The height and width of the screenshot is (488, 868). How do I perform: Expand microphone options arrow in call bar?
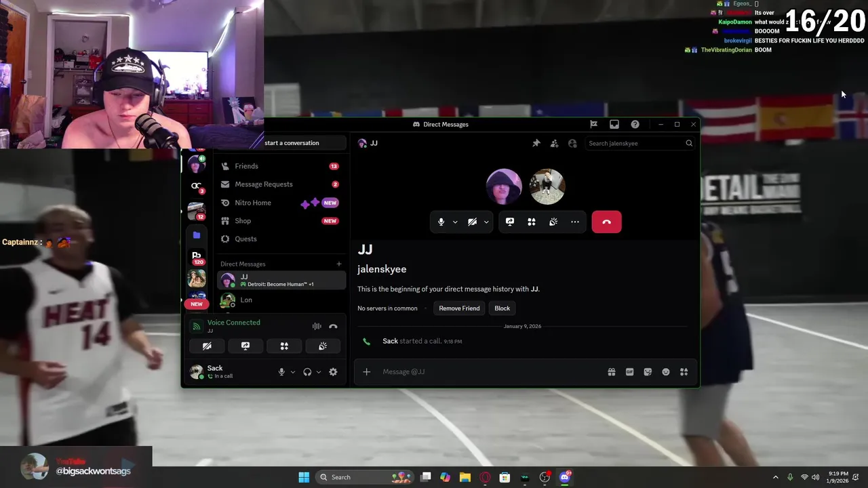click(455, 222)
